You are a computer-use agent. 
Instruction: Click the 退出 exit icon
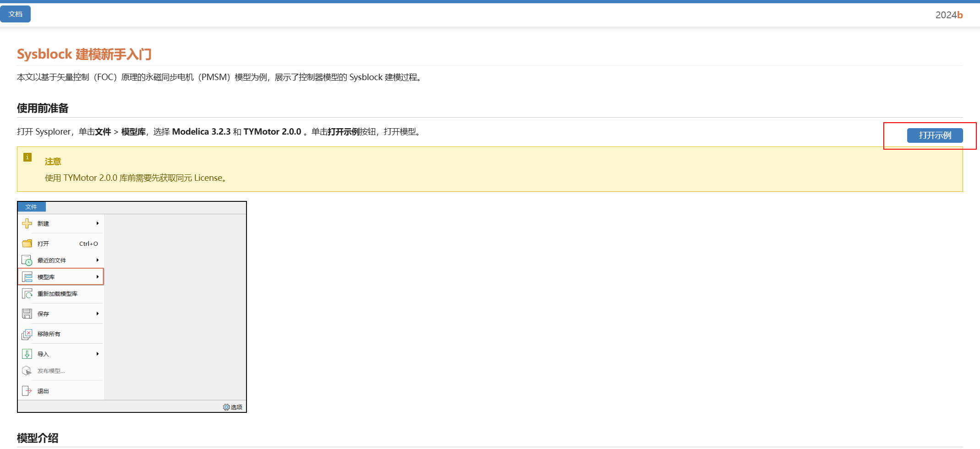pos(27,391)
